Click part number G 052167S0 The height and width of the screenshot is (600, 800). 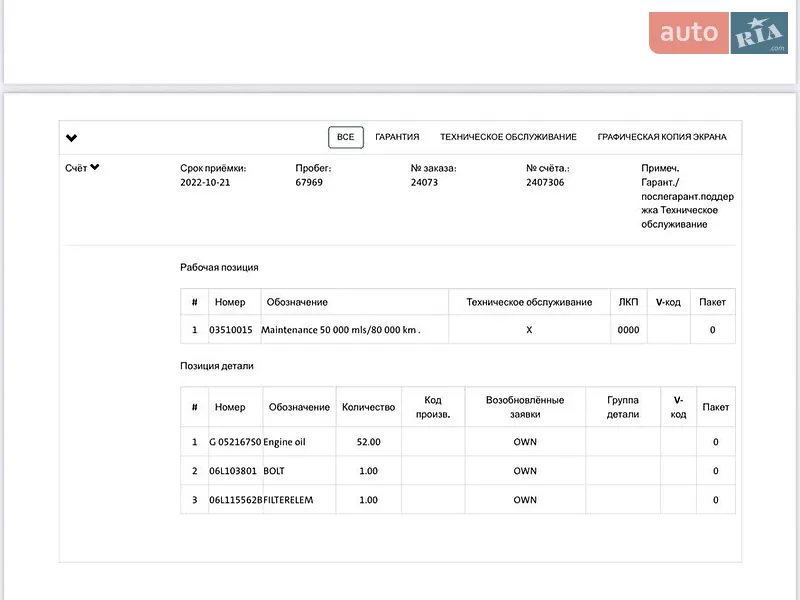click(235, 442)
